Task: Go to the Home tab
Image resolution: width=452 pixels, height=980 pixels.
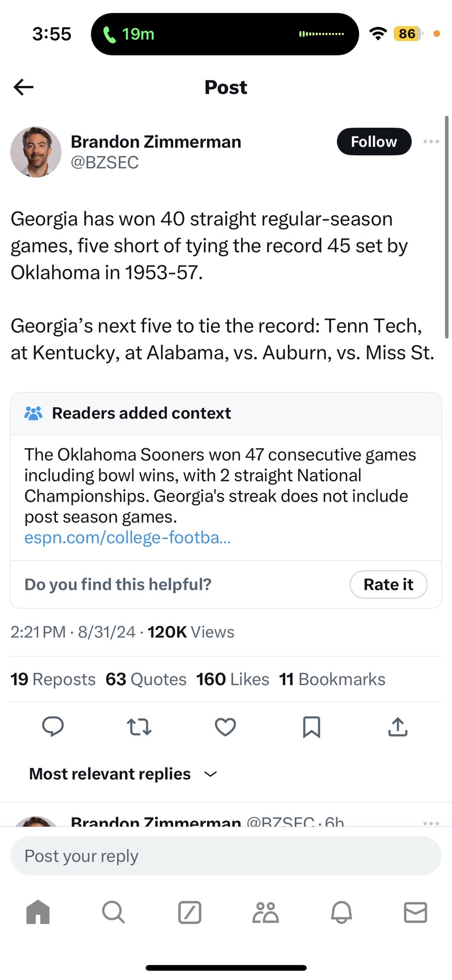Action: click(38, 912)
